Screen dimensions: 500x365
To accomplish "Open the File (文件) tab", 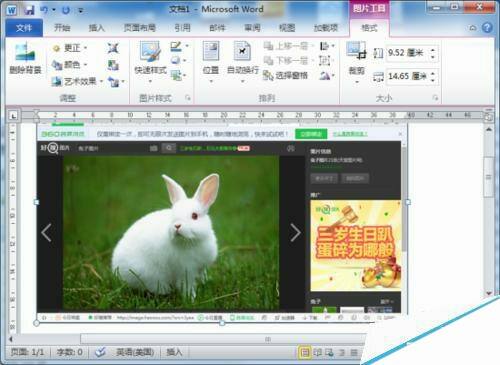I will [x=24, y=28].
